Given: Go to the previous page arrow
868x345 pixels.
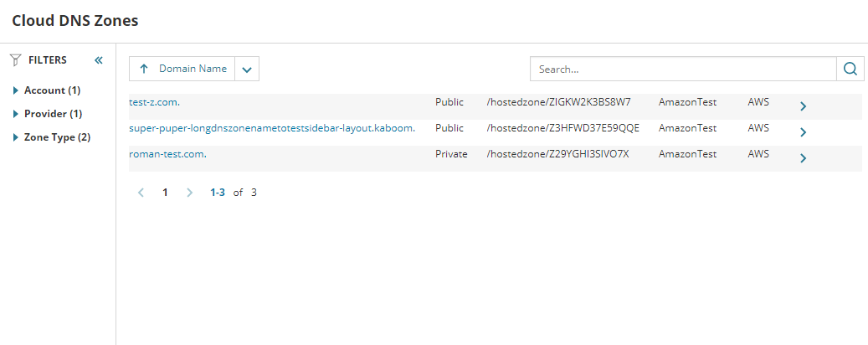Looking at the screenshot, I should point(141,192).
